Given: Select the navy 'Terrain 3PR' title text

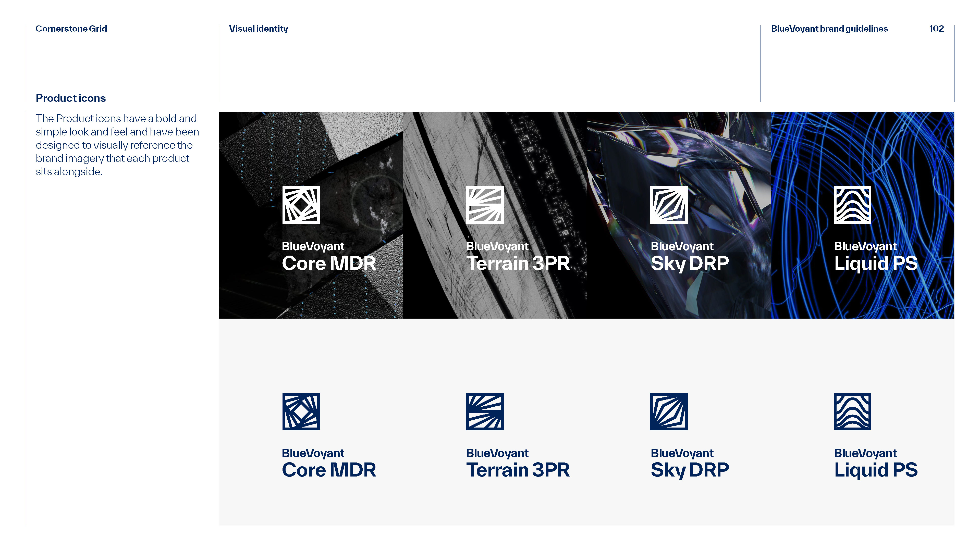Looking at the screenshot, I should click(518, 470).
